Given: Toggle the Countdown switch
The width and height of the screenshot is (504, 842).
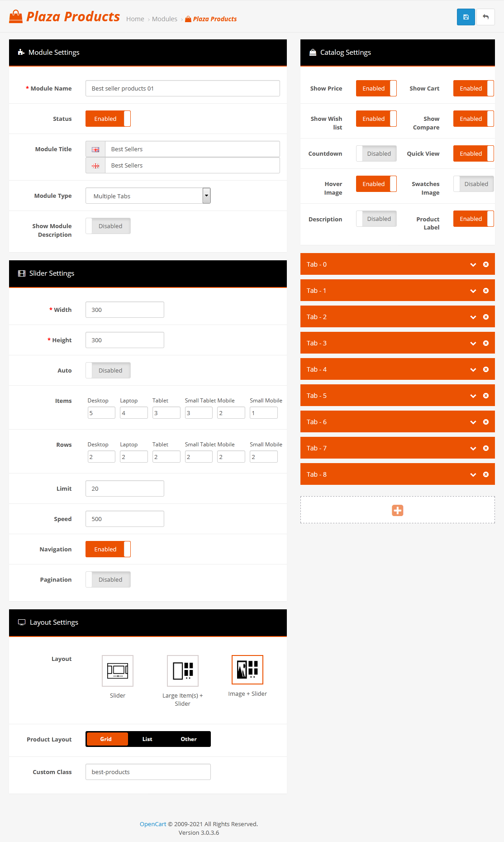Looking at the screenshot, I should pyautogui.click(x=376, y=153).
